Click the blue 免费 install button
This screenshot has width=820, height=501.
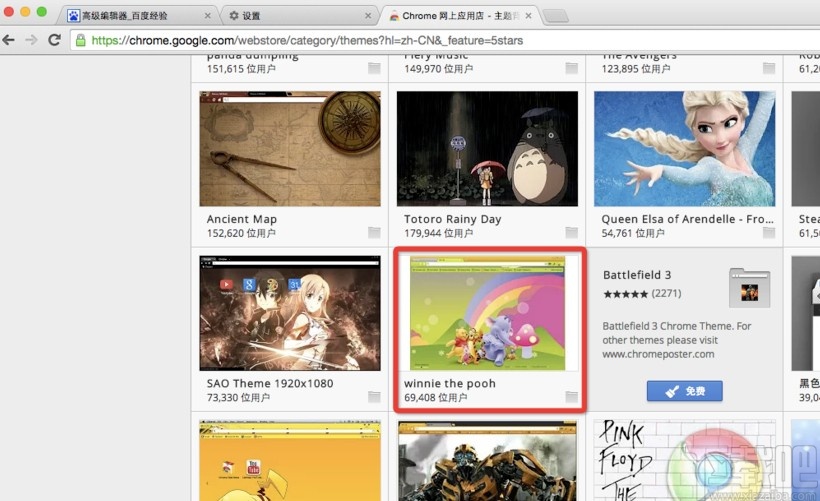(685, 391)
